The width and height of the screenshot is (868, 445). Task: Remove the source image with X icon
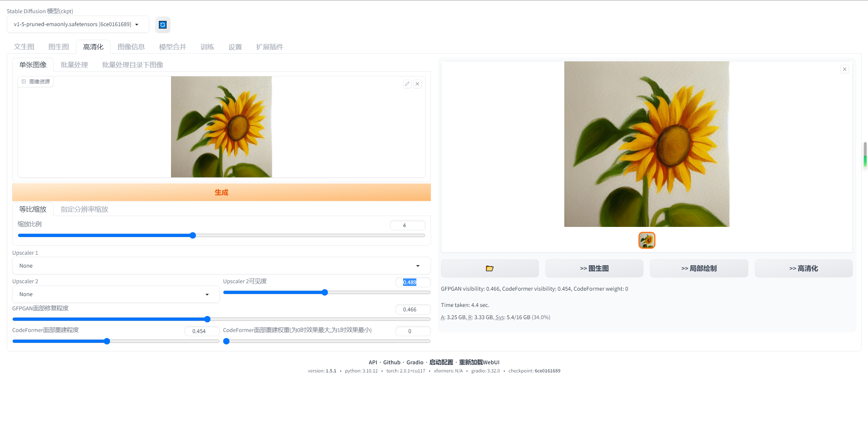(x=417, y=84)
